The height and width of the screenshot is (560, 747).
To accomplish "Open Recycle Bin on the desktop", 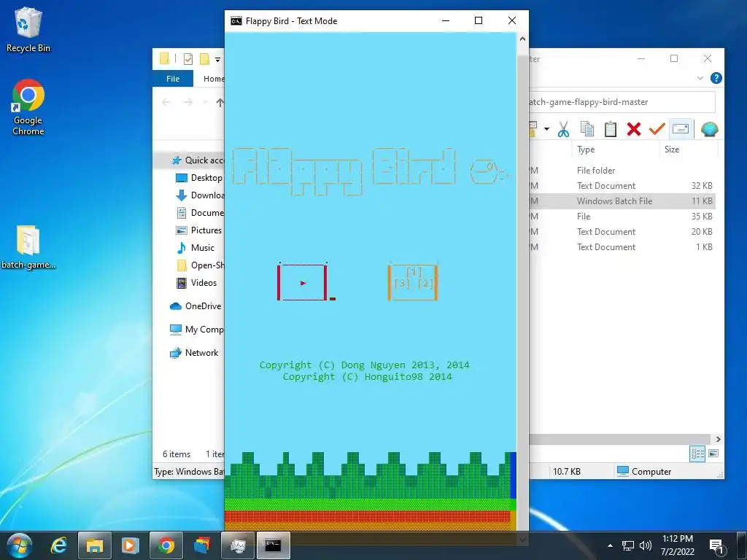I will click(x=28, y=29).
